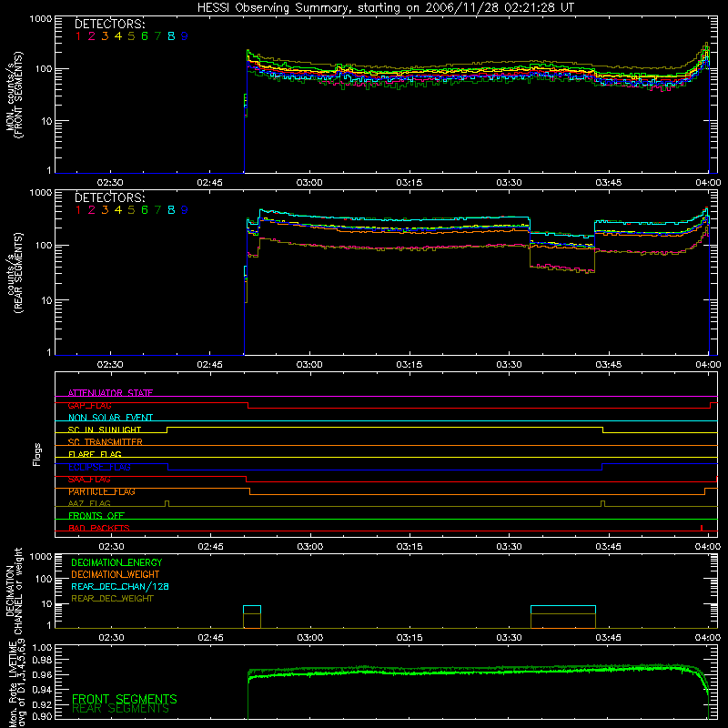Click '1000' on the front segments y-axis
The height and width of the screenshot is (728, 728).
[41, 19]
